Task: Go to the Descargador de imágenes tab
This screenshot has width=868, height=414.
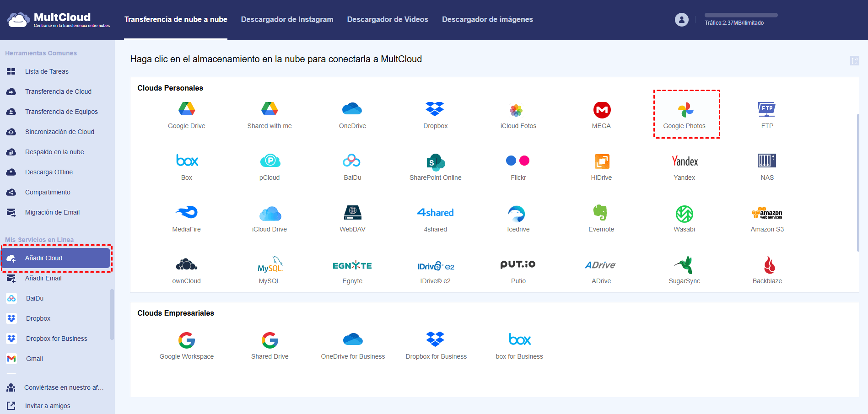Action: (x=487, y=19)
